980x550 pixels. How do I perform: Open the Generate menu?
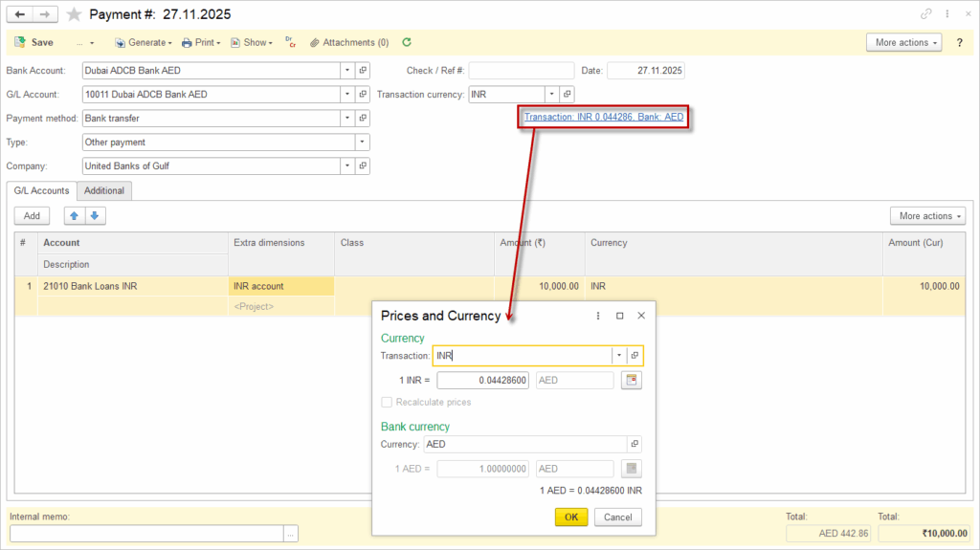[x=144, y=43]
